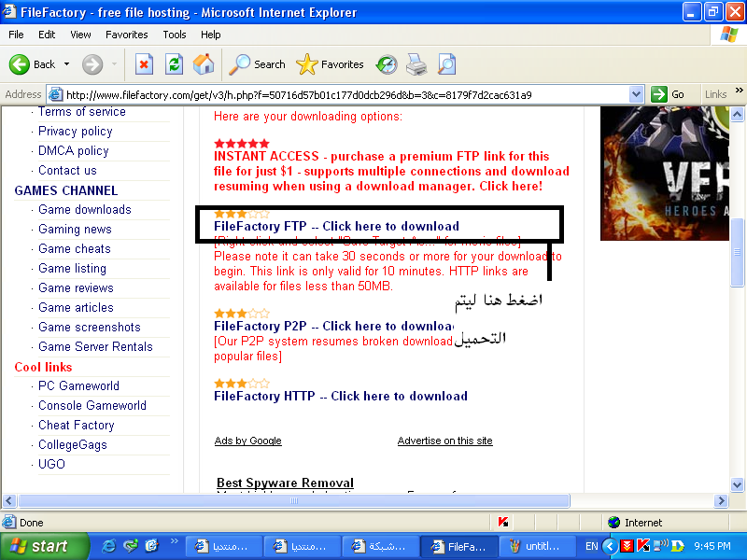Image resolution: width=747 pixels, height=560 pixels.
Task: Open the Game articles link
Action: 76,307
